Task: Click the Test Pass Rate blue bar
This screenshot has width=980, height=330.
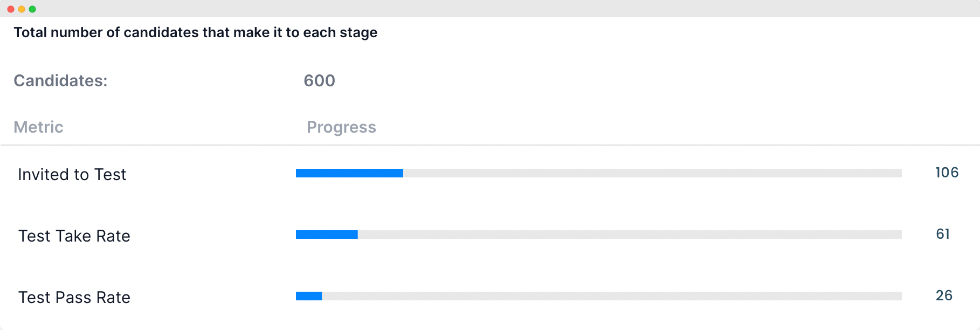Action: click(309, 296)
